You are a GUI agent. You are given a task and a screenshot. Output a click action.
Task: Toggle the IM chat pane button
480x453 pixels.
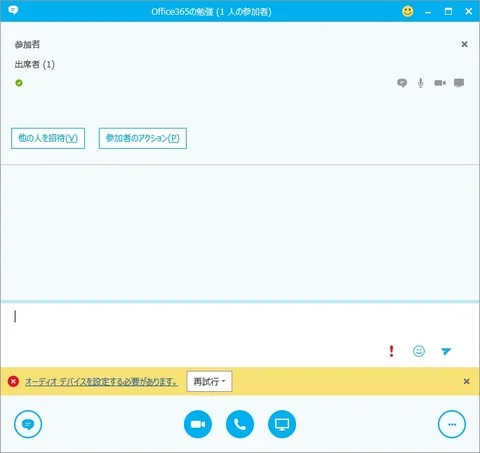point(28,424)
